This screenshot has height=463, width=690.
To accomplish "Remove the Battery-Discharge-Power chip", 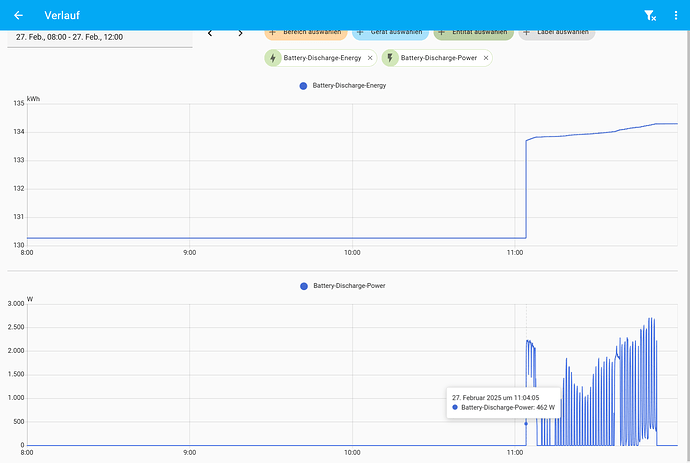I will pos(486,58).
